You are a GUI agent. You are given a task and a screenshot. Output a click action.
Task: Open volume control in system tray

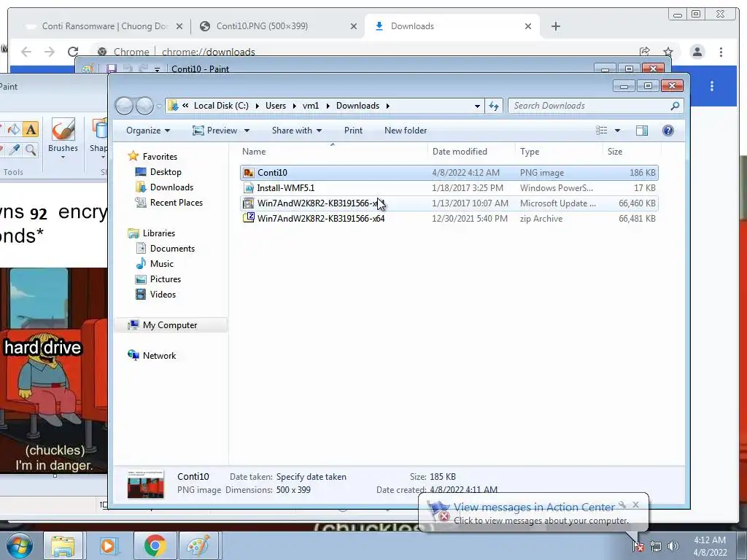(x=673, y=546)
